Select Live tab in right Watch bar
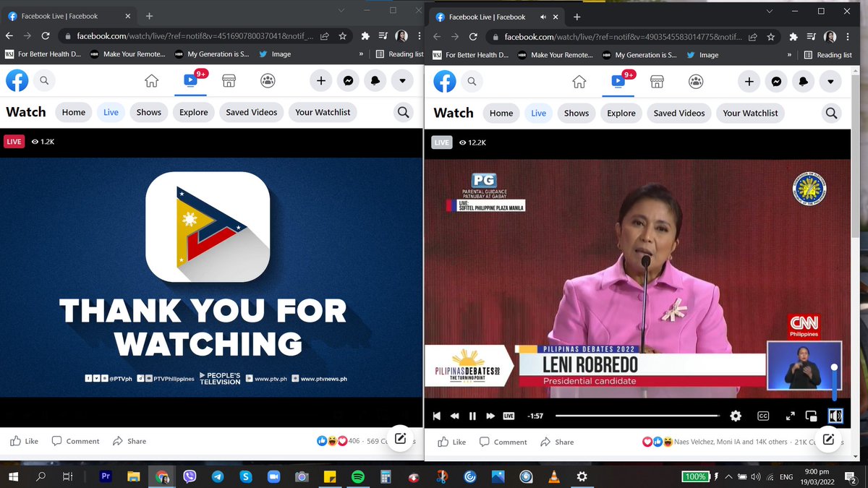Screen dimensions: 868x488 tap(539, 113)
